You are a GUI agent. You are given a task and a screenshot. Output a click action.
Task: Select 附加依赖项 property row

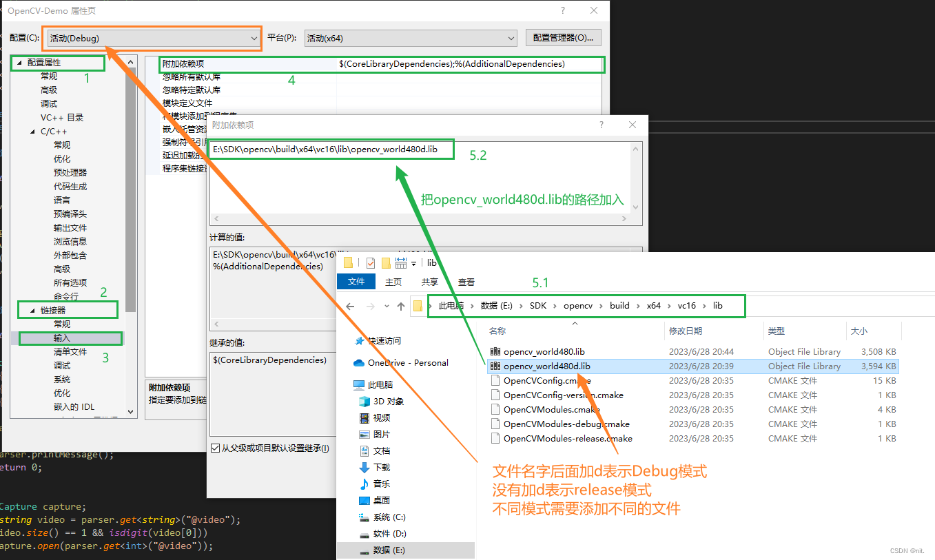[x=381, y=64]
